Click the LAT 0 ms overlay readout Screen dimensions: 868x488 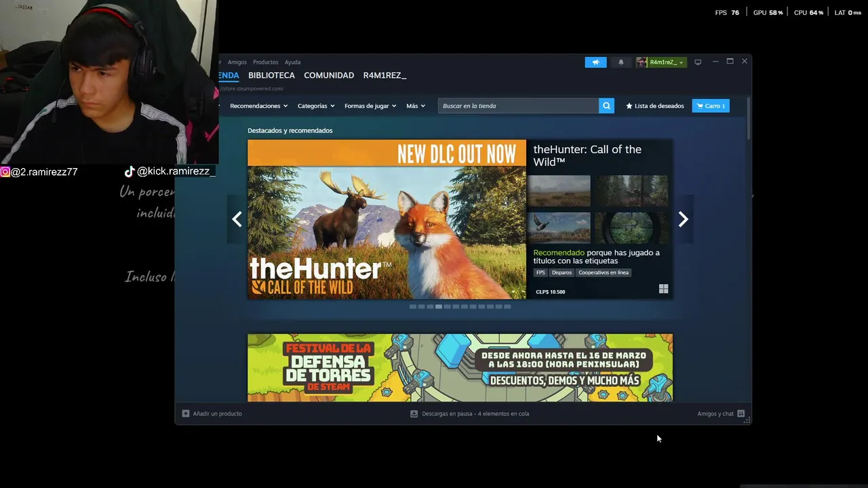click(x=848, y=13)
